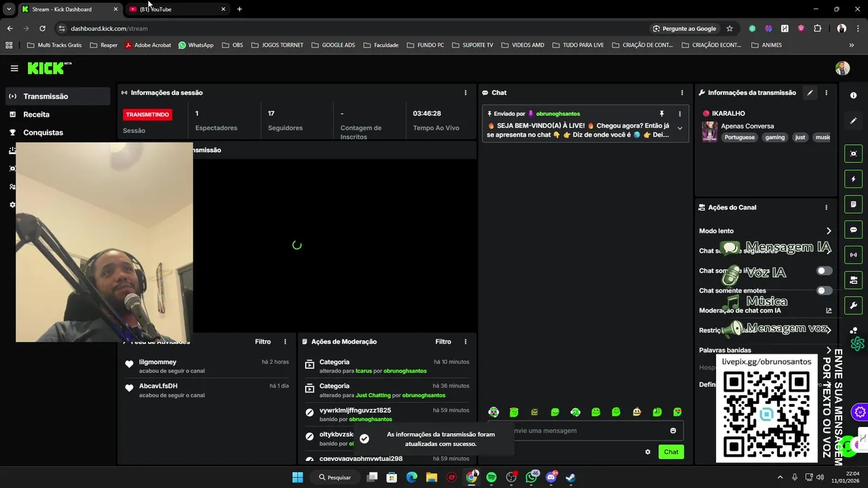Show more bookmarks with the overflow chevron

(852, 45)
